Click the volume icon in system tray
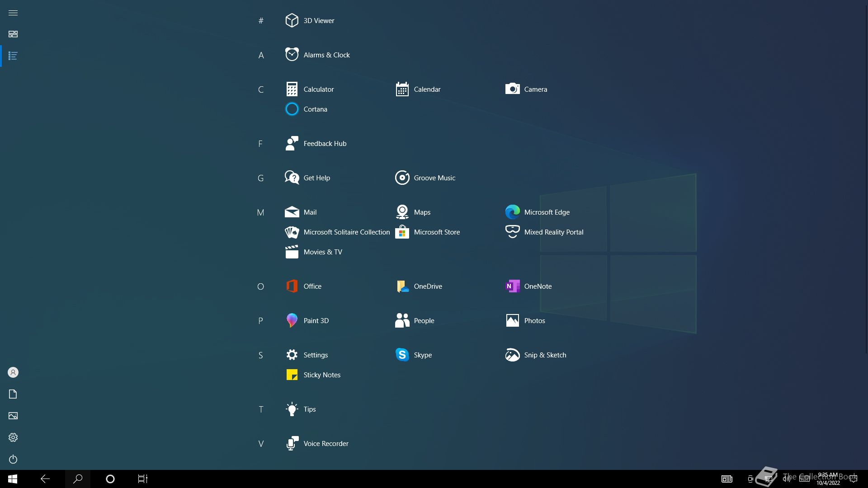 787,479
